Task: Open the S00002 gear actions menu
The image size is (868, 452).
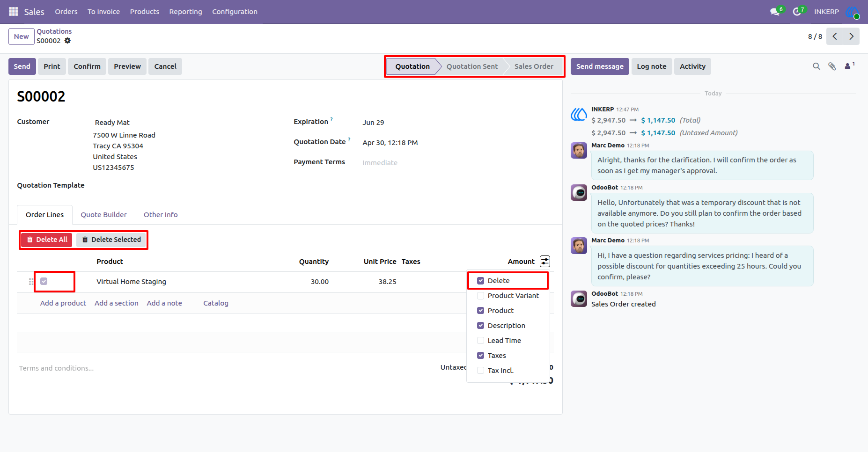Action: (x=67, y=41)
